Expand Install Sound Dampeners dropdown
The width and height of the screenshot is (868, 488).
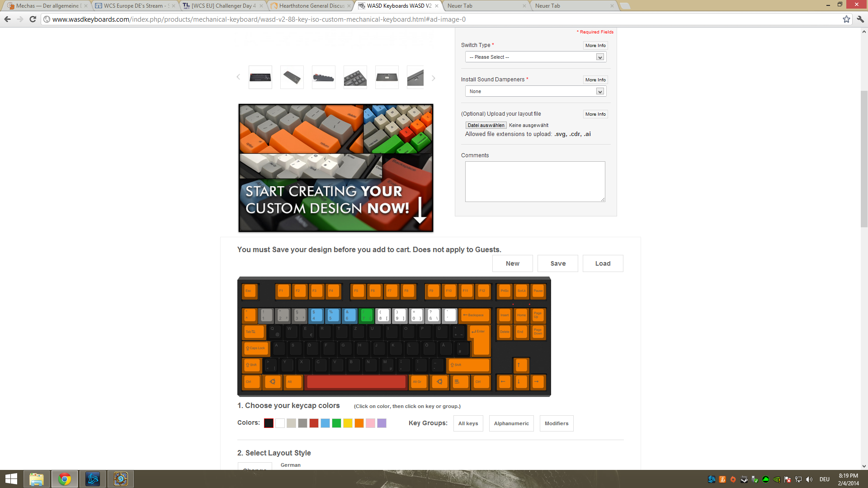(535, 91)
